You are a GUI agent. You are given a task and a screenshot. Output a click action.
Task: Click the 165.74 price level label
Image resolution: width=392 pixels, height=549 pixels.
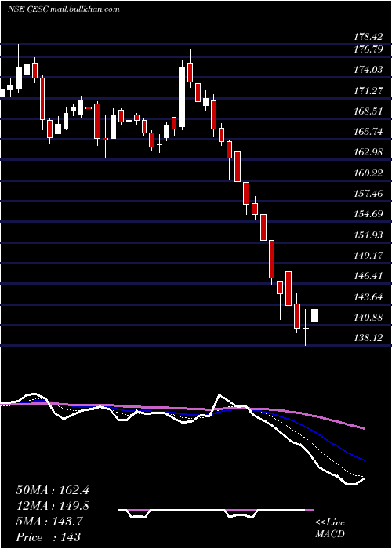point(368,132)
